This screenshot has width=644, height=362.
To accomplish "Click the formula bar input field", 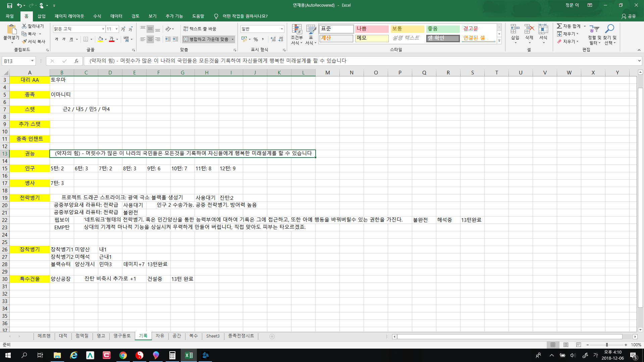I will click(x=335, y=61).
